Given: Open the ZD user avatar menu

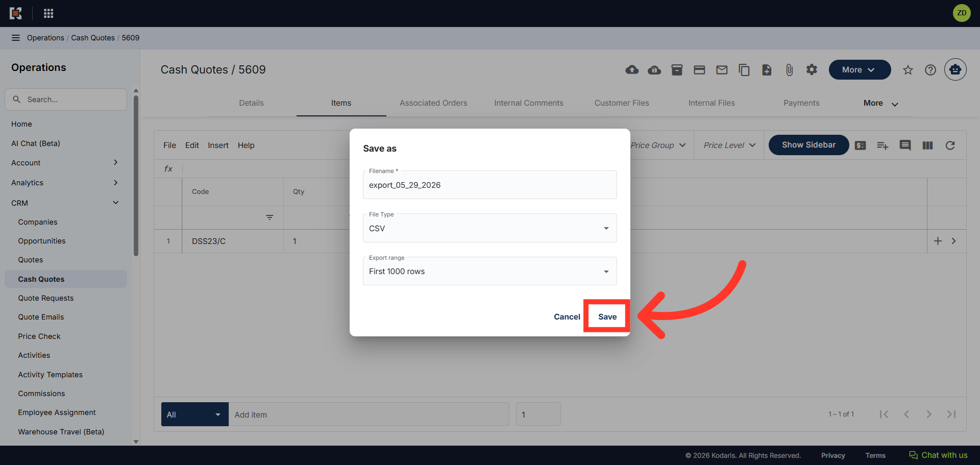Looking at the screenshot, I should click(x=962, y=13).
